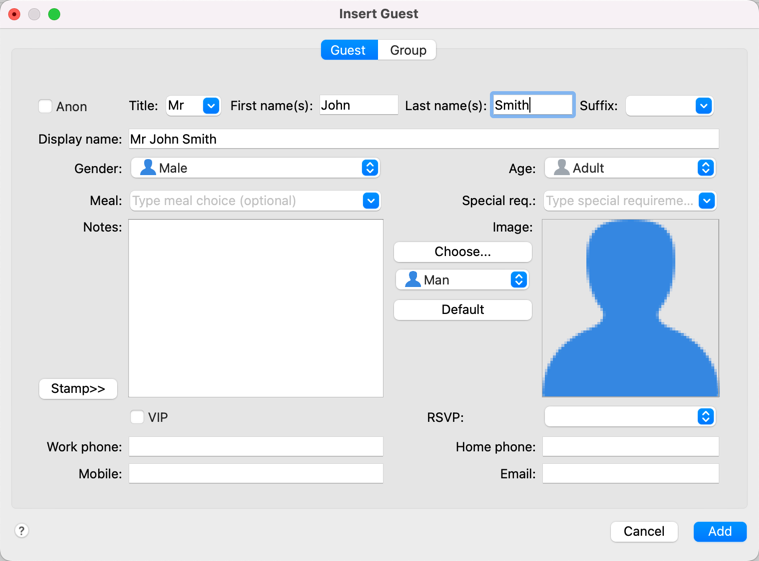Click Choose... to pick an image
The image size is (759, 561).
(462, 252)
